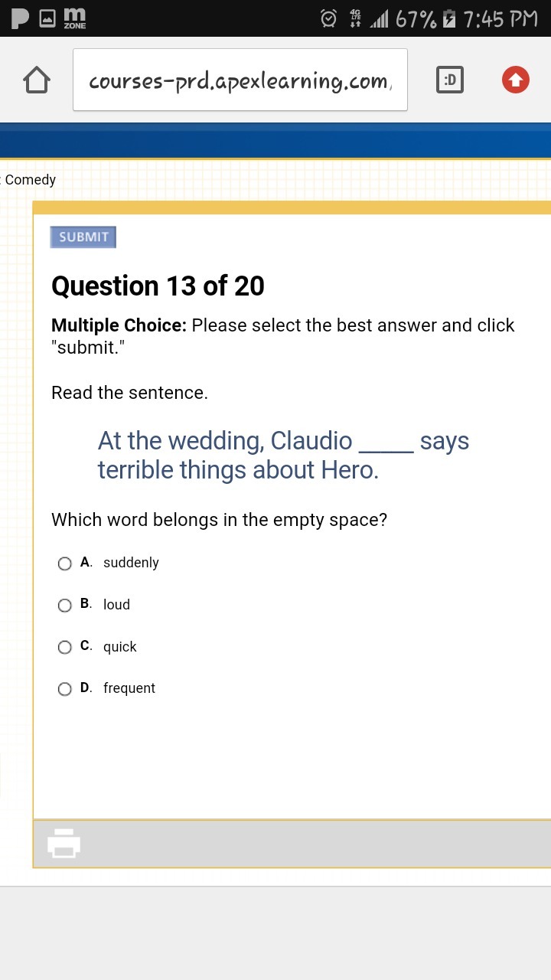Select answer A suddenly
Screen dimensions: 551x980
tap(65, 563)
